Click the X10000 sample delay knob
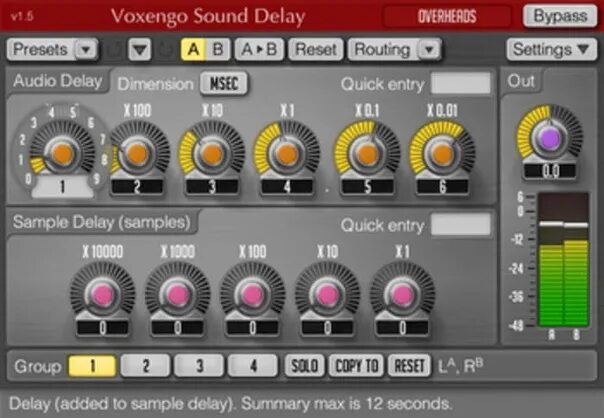Screen dimensions: 604x418 (x=102, y=295)
